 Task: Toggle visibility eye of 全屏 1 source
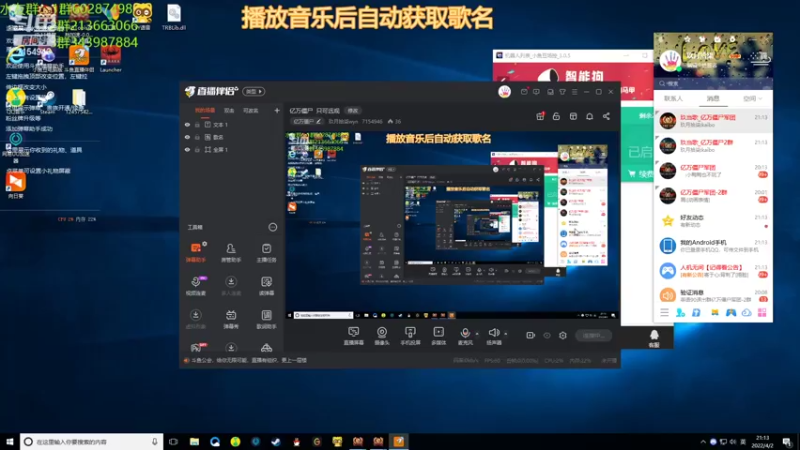click(x=187, y=150)
